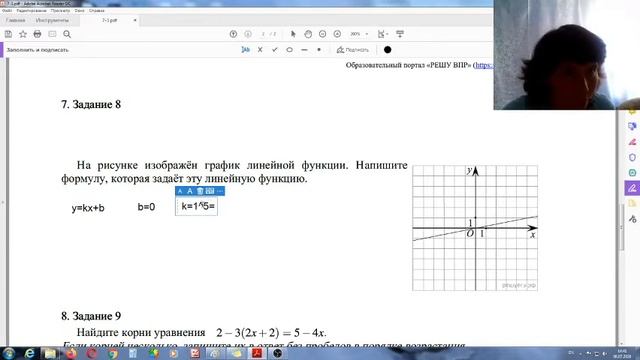Select the ellipse annotation tool
The image size is (640, 360).
pos(289,50)
